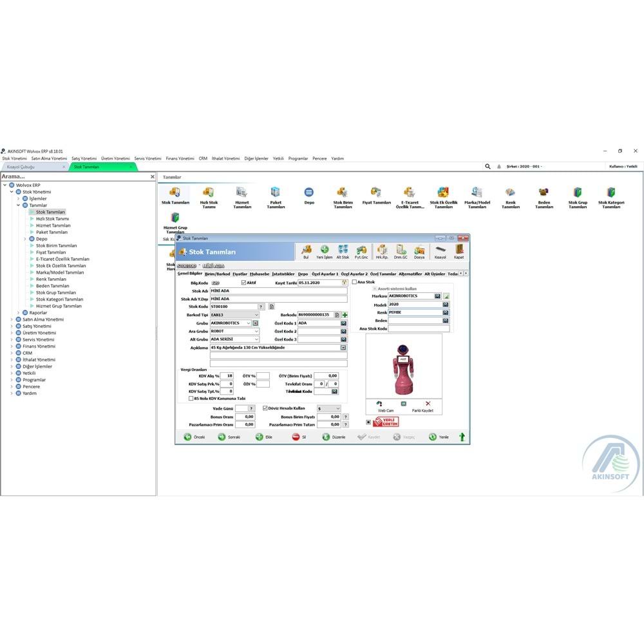Open the Web Cam capture icon

tap(380, 403)
